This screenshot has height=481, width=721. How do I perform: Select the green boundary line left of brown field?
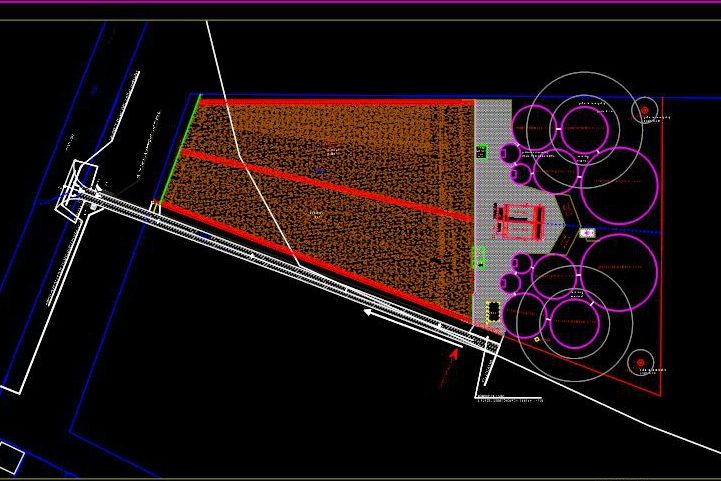pos(178,150)
